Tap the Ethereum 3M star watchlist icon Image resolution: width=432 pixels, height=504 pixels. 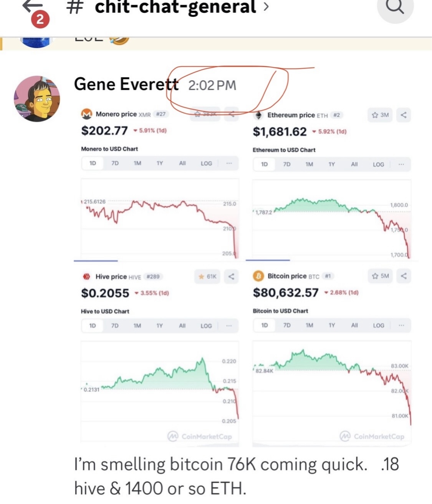[380, 115]
